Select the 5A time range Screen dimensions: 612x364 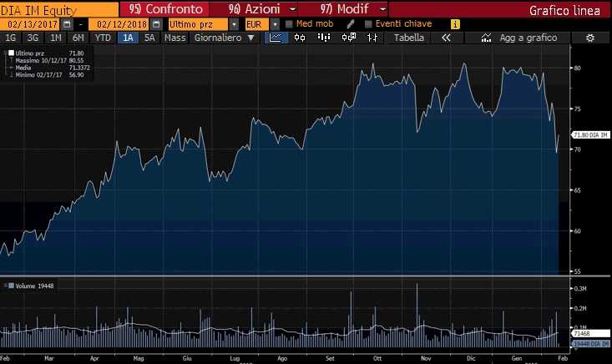coord(149,38)
